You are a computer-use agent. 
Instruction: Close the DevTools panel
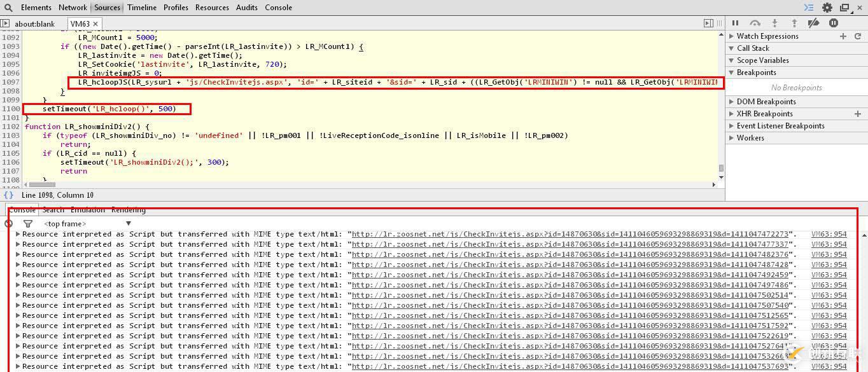pyautogui.click(x=860, y=8)
